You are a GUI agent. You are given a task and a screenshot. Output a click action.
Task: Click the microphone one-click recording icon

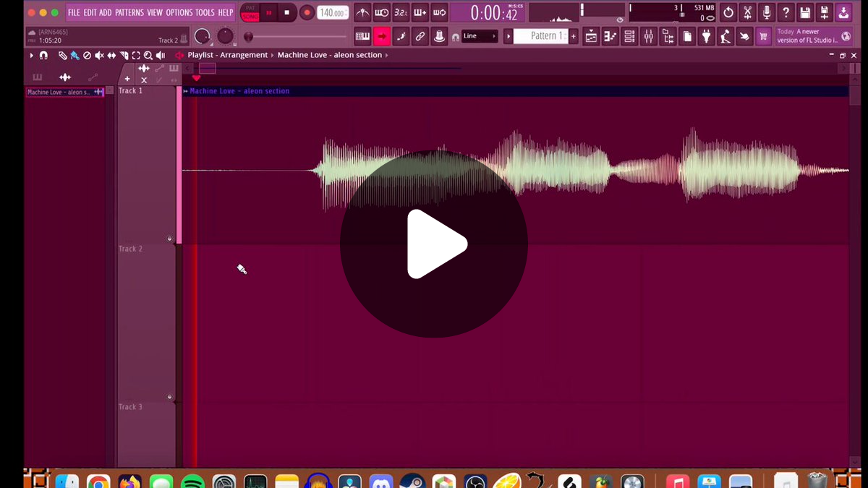point(767,12)
